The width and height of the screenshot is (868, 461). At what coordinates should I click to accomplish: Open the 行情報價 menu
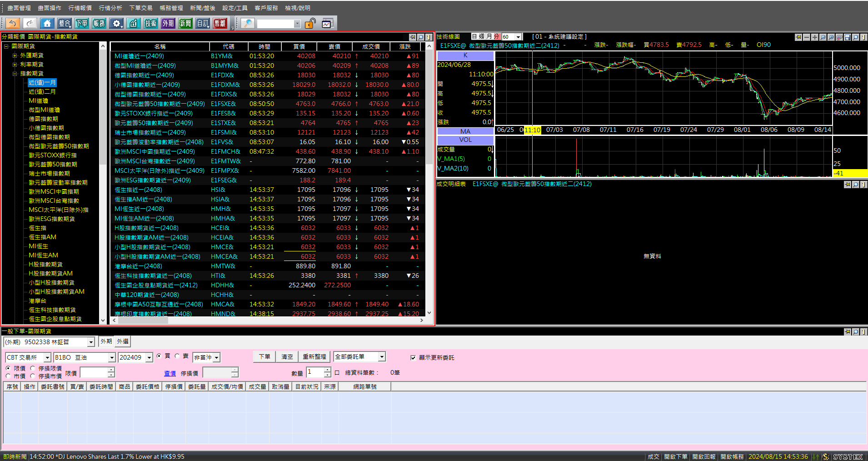tap(80, 8)
